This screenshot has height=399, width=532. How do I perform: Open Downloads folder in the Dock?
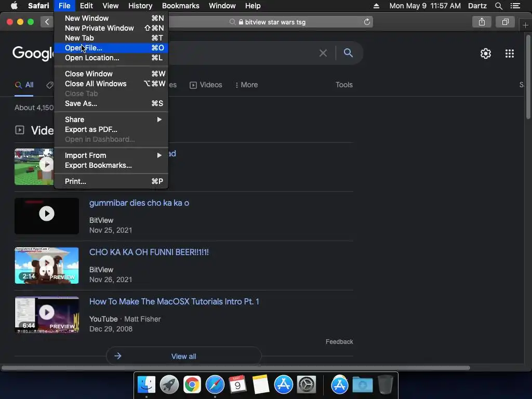(x=362, y=385)
